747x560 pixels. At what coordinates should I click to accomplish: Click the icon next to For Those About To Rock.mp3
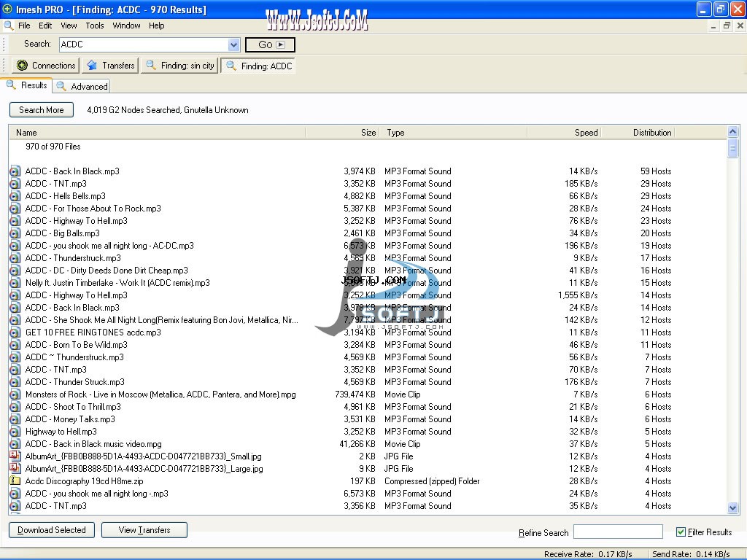[15, 209]
